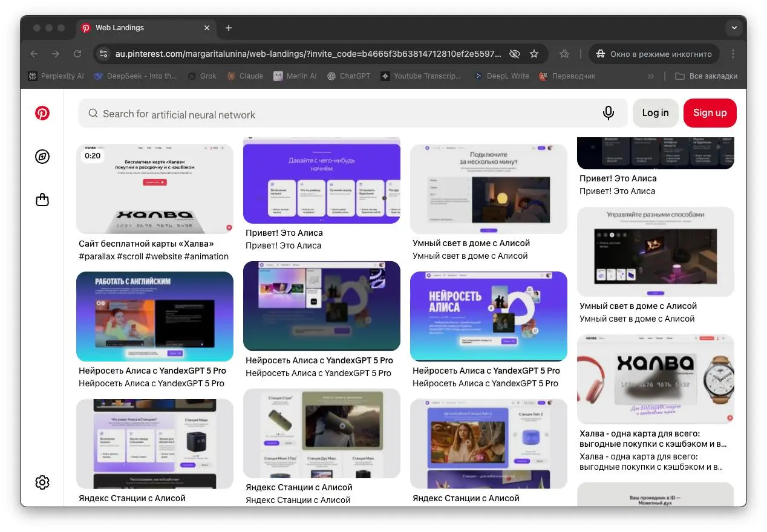Reload the page with the refresh icon
The width and height of the screenshot is (767, 532).
tap(77, 54)
